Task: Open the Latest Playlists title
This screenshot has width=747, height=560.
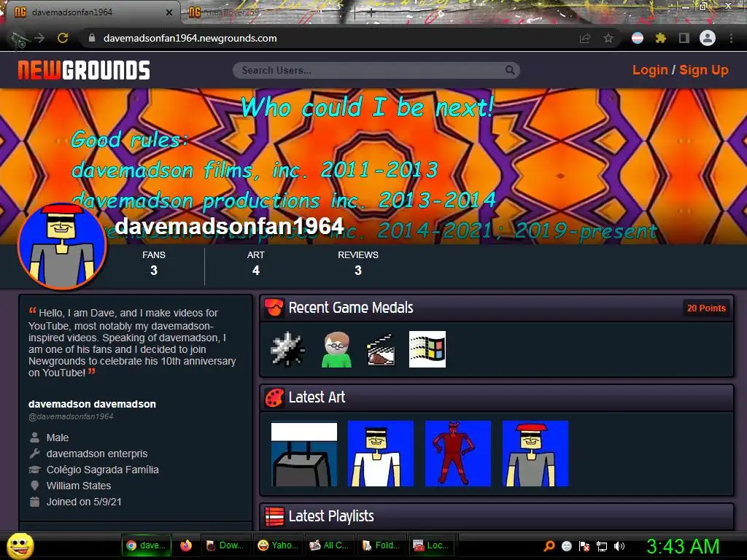Action: click(x=331, y=516)
